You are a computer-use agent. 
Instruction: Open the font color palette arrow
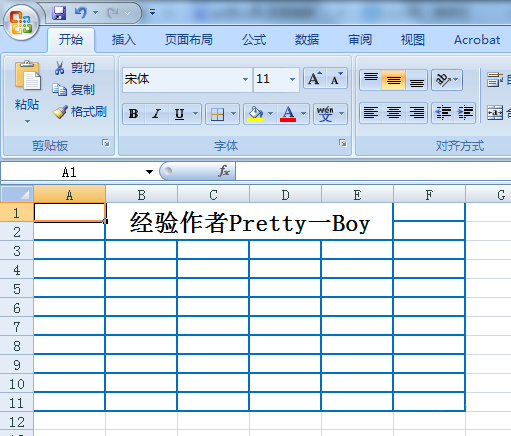click(x=304, y=114)
